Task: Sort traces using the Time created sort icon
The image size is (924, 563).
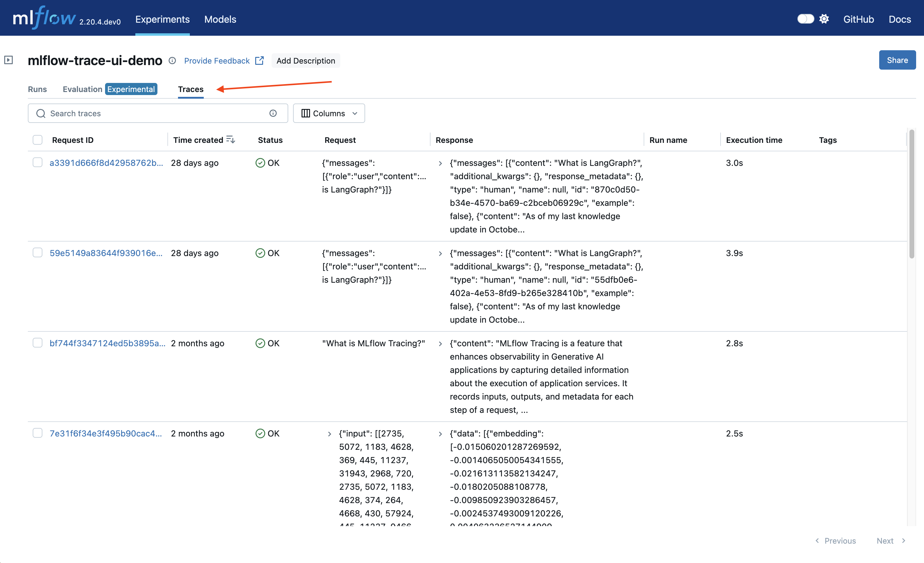Action: pyautogui.click(x=230, y=139)
